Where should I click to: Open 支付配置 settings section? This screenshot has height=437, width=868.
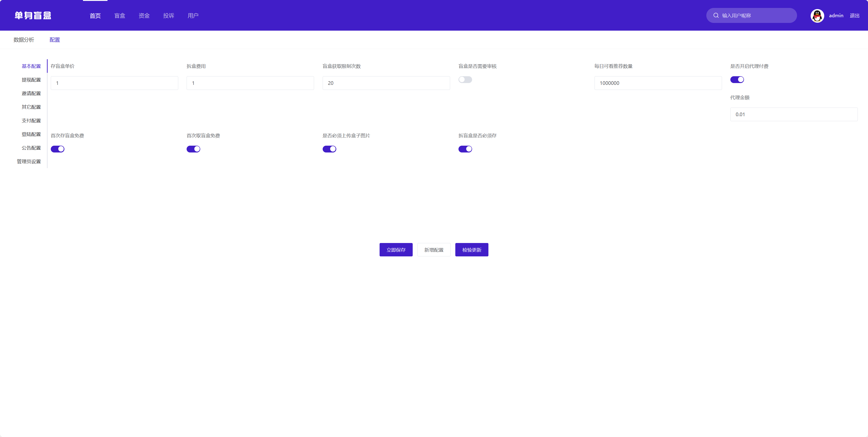[31, 121]
